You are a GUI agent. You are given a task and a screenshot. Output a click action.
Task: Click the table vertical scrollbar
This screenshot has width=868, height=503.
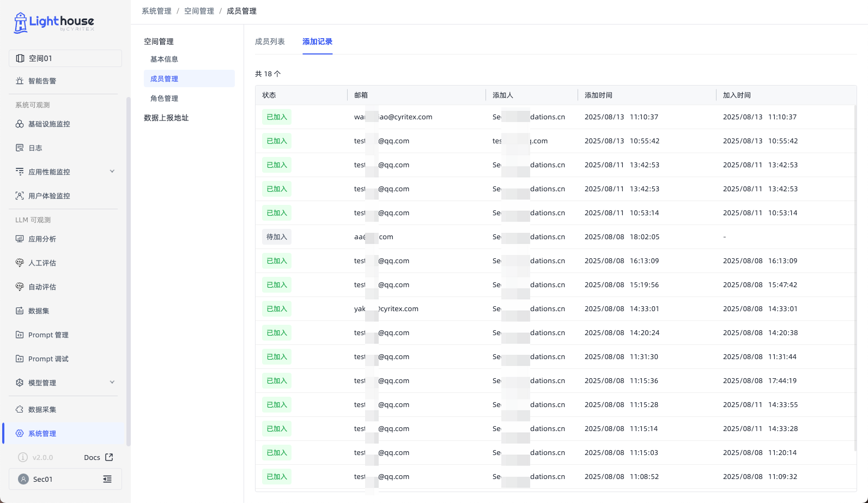tap(855, 278)
